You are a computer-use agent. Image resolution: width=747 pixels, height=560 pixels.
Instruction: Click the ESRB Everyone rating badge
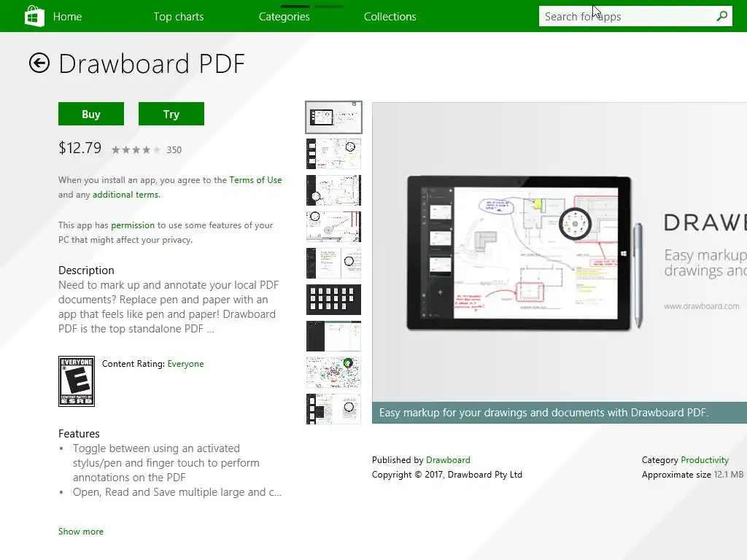[x=76, y=381]
